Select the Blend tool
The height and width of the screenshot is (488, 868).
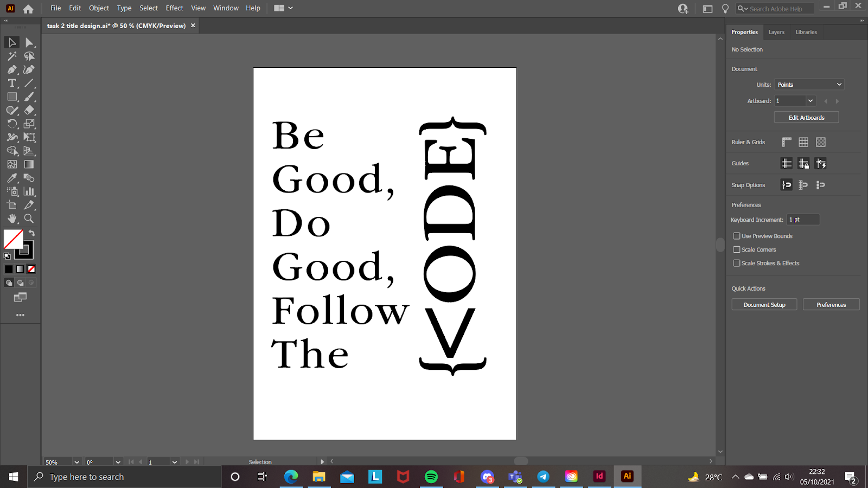(x=29, y=178)
